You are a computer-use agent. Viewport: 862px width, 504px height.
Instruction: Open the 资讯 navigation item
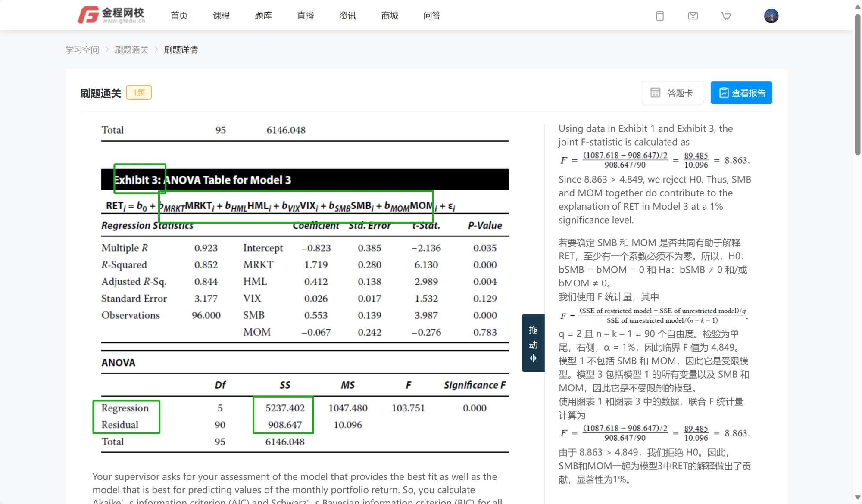(347, 16)
